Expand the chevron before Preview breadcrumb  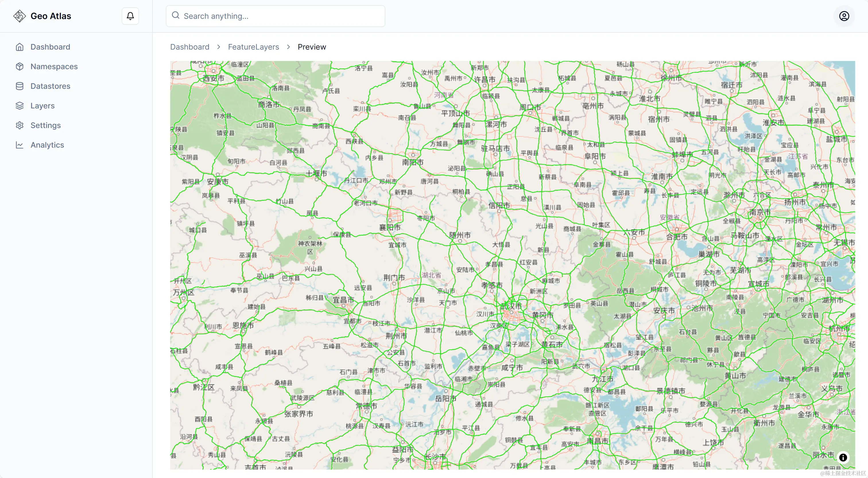[288, 47]
